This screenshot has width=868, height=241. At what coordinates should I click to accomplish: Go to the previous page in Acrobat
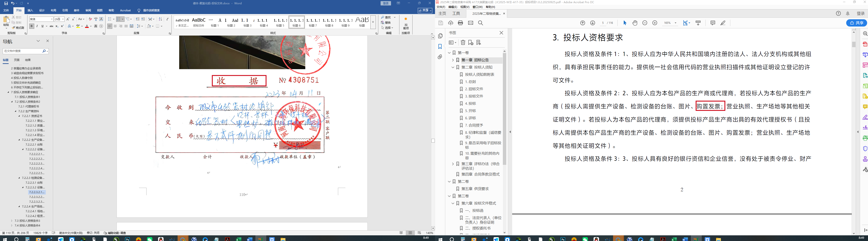(583, 23)
